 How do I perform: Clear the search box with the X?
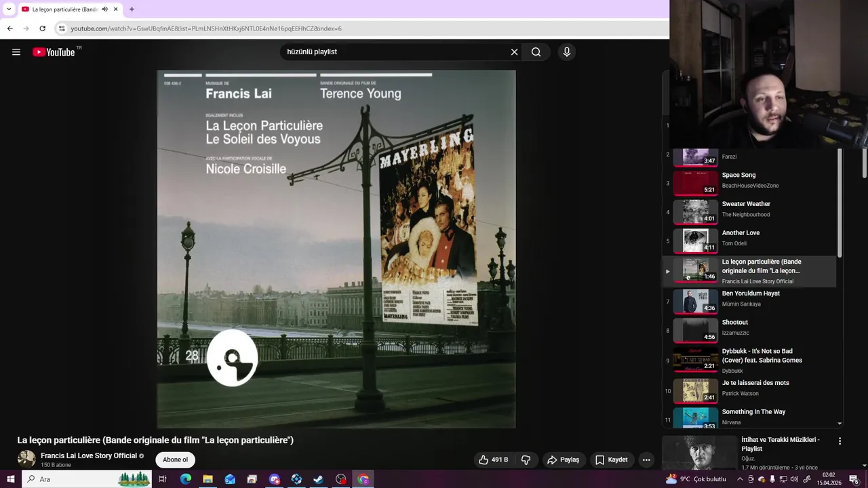[x=514, y=52]
